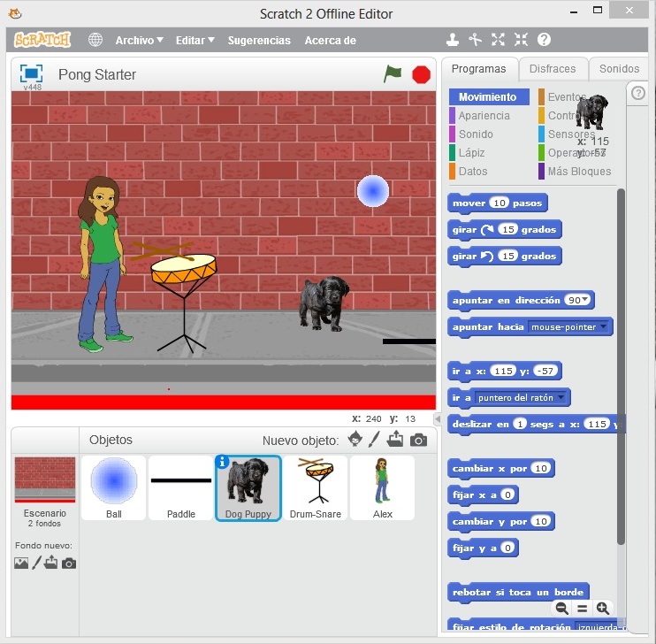Screen dimensions: 656x644
Task: Click the green flag to start
Action: (393, 74)
